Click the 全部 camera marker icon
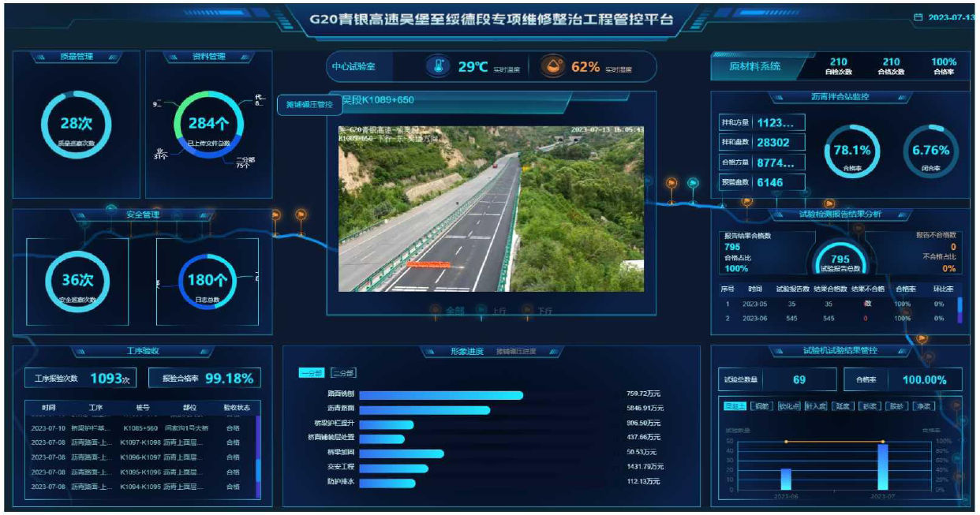This screenshot has height=515, width=980. [x=435, y=311]
